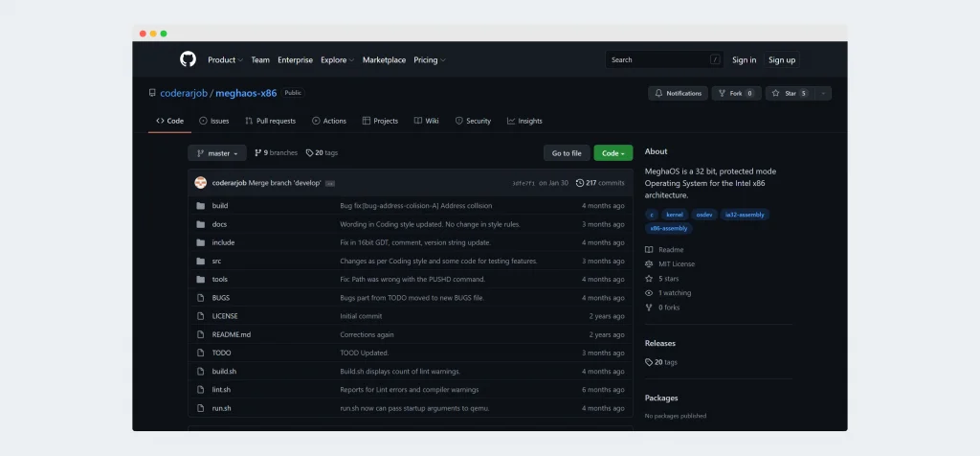Click the slash shortcut icon in search
Image resolution: width=980 pixels, height=456 pixels.
(715, 60)
